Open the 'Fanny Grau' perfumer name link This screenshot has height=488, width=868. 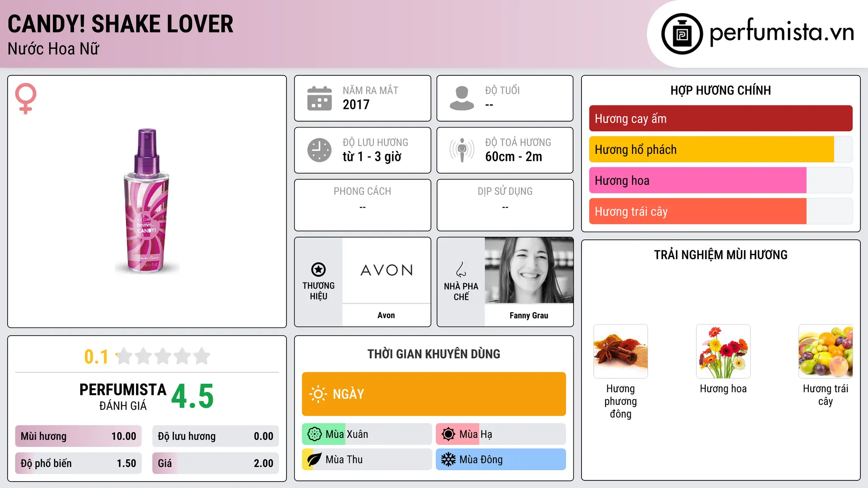(529, 315)
